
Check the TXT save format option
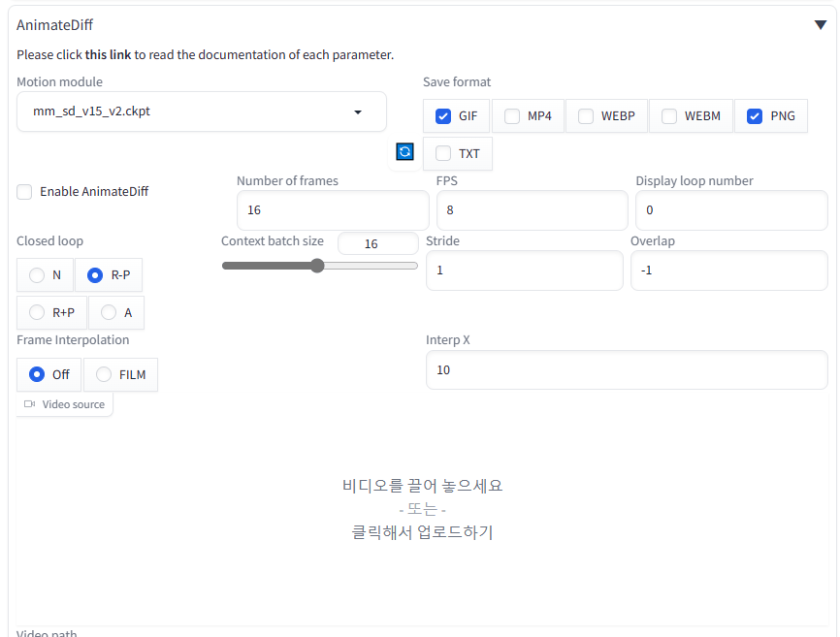coord(443,153)
